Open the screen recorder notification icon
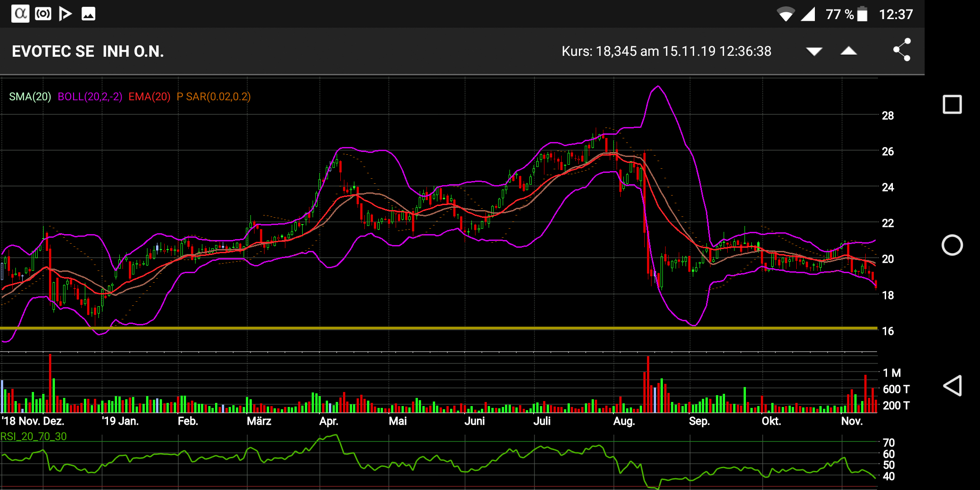Image resolution: width=980 pixels, height=490 pixels. point(43,14)
